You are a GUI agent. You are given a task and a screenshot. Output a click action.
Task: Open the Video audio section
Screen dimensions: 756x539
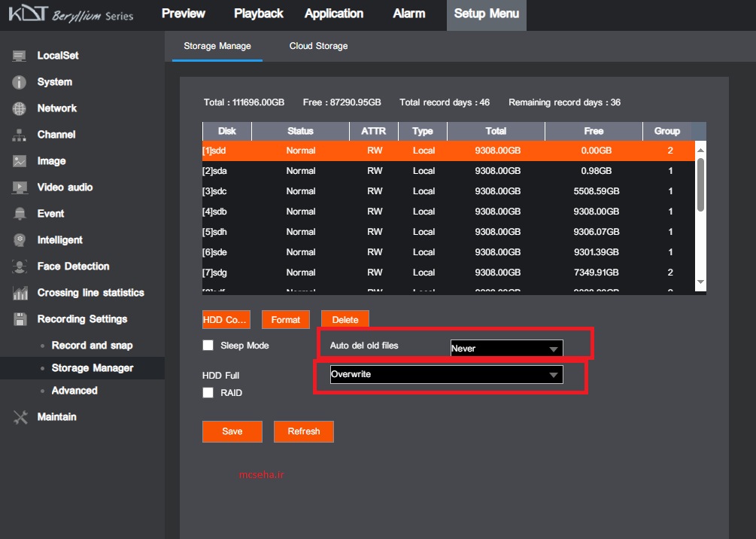65,187
